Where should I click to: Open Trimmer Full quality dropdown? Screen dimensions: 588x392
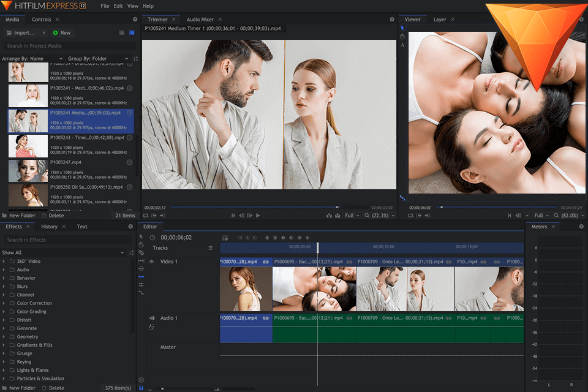[x=352, y=216]
